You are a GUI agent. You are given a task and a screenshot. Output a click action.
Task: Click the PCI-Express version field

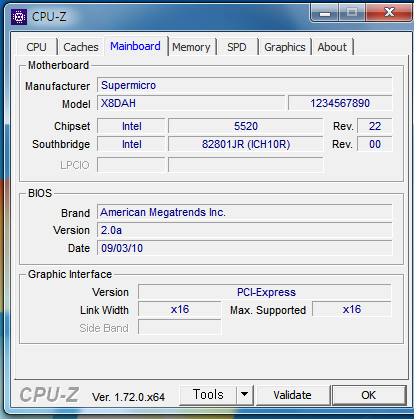click(265, 292)
